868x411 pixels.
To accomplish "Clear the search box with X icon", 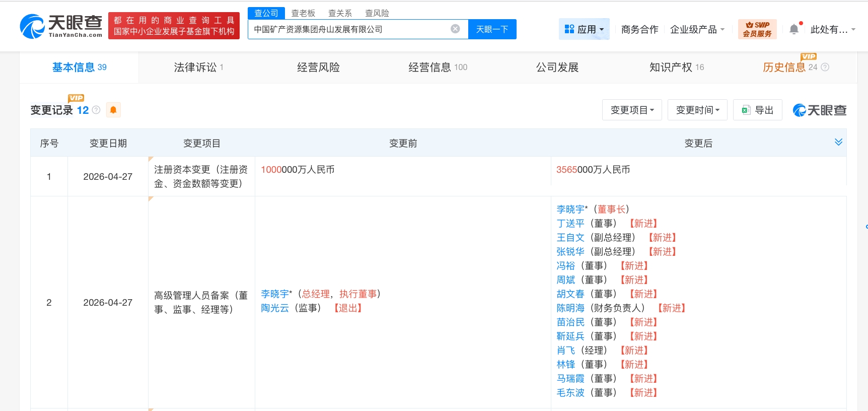I will (x=455, y=29).
